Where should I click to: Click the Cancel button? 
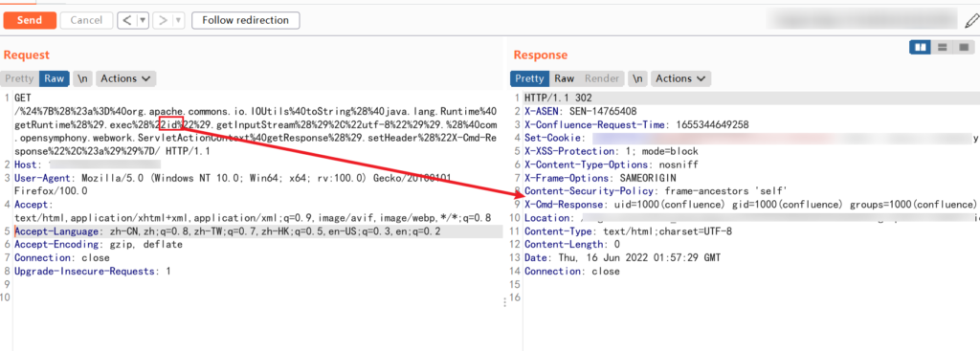(86, 20)
